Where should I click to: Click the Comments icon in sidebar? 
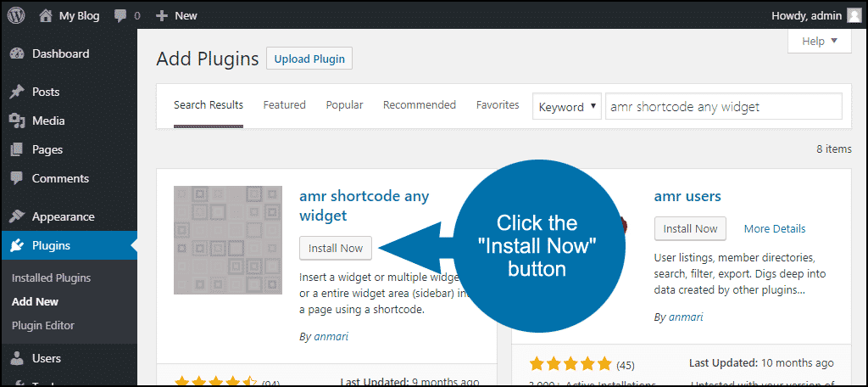[x=17, y=178]
